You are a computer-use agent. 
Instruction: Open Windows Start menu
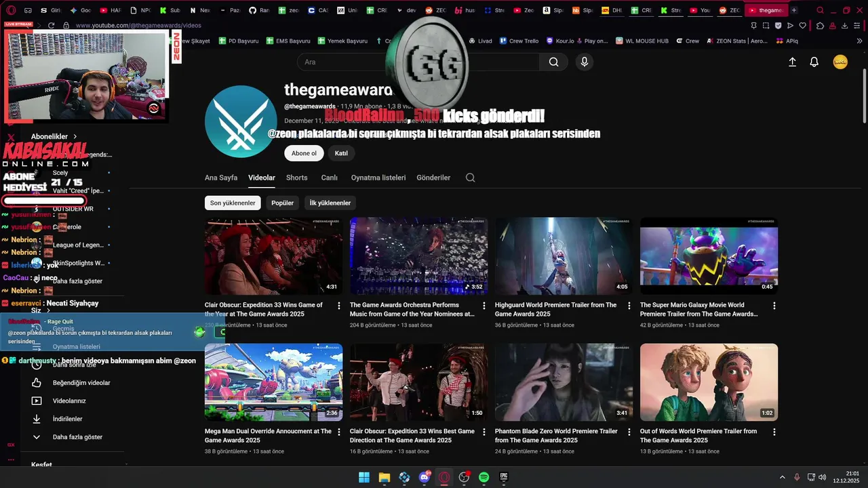coord(364,477)
